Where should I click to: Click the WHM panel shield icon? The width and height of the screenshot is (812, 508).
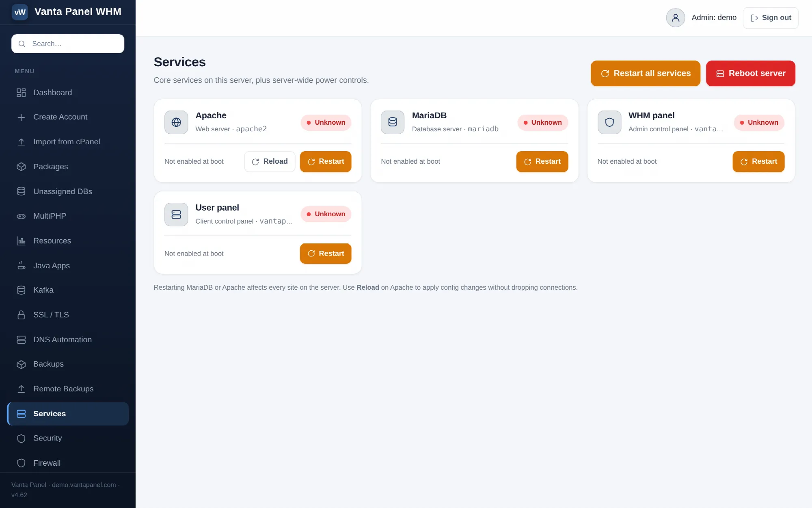click(x=609, y=122)
